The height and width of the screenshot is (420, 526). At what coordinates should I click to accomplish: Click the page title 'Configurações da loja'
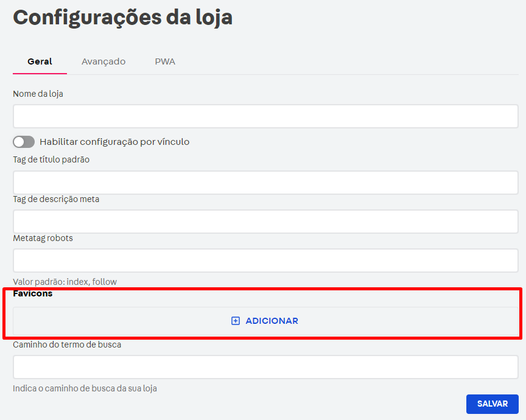[122, 17]
